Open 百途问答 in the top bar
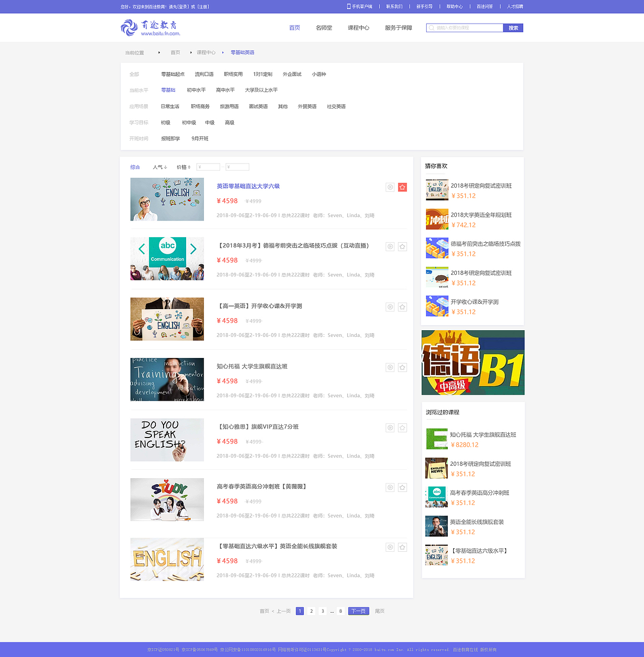 (485, 7)
